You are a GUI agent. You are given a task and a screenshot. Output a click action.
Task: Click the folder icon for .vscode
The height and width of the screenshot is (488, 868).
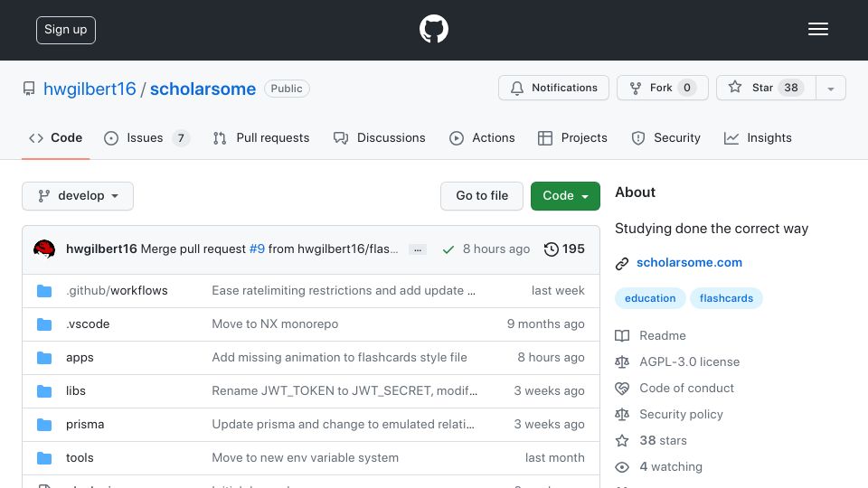pyautogui.click(x=44, y=324)
